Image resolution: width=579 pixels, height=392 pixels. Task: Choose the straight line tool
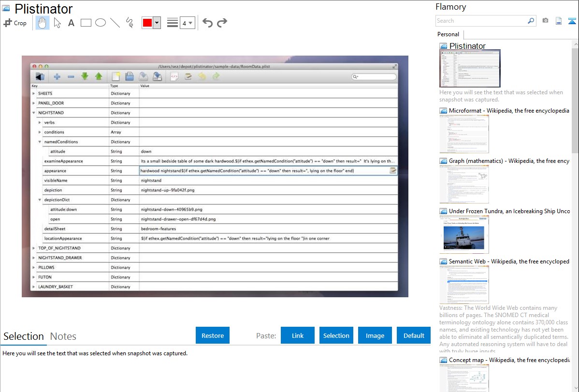tap(115, 23)
